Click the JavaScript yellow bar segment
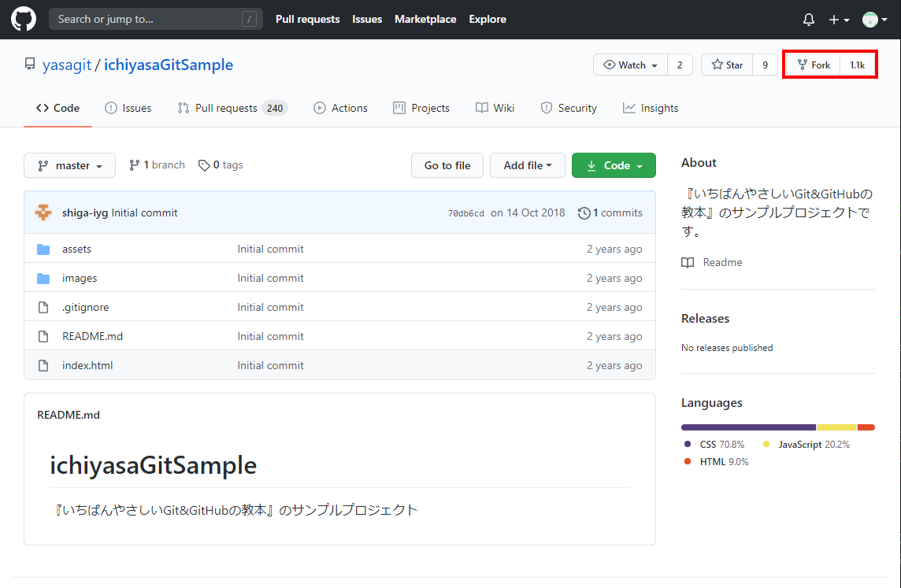901x588 pixels. click(x=837, y=427)
